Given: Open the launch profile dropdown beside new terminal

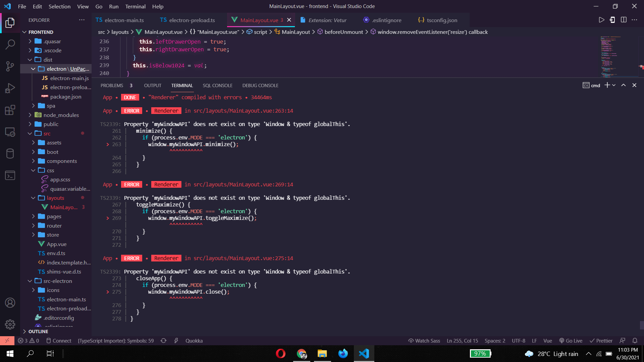Looking at the screenshot, I should (x=614, y=85).
